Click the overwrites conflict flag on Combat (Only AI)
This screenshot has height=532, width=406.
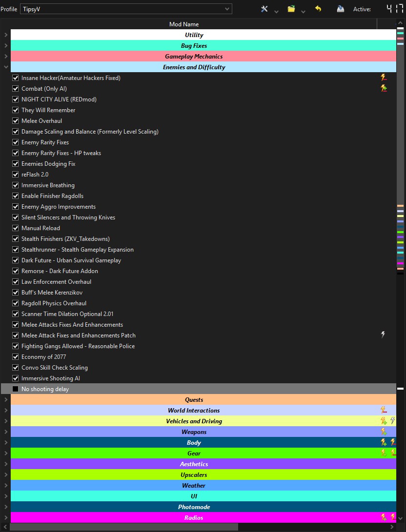click(384, 89)
